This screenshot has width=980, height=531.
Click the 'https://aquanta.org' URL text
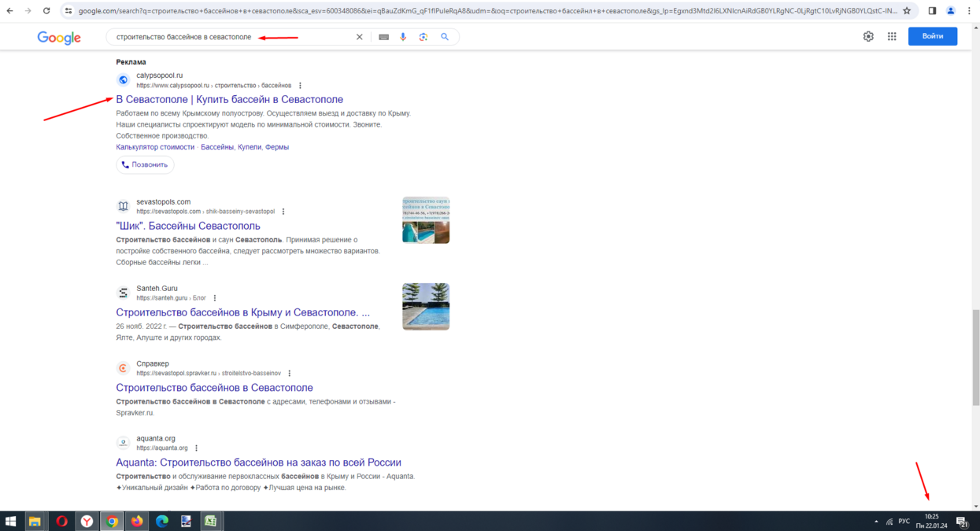[162, 448]
